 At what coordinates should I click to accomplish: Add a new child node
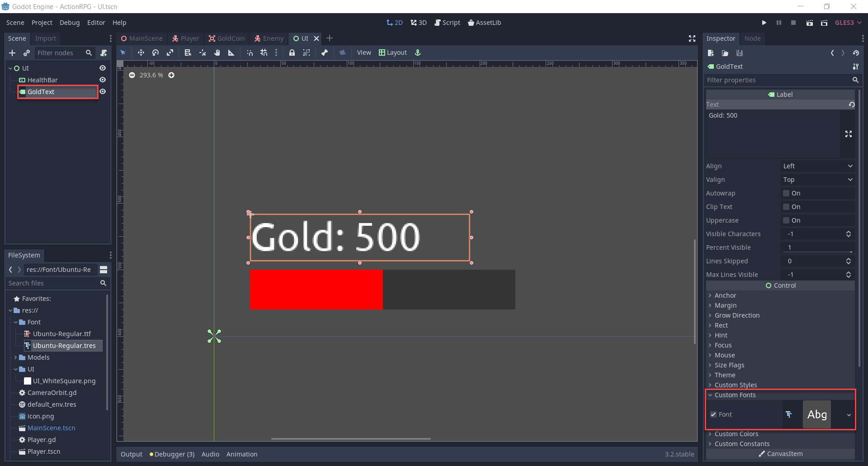pyautogui.click(x=12, y=53)
